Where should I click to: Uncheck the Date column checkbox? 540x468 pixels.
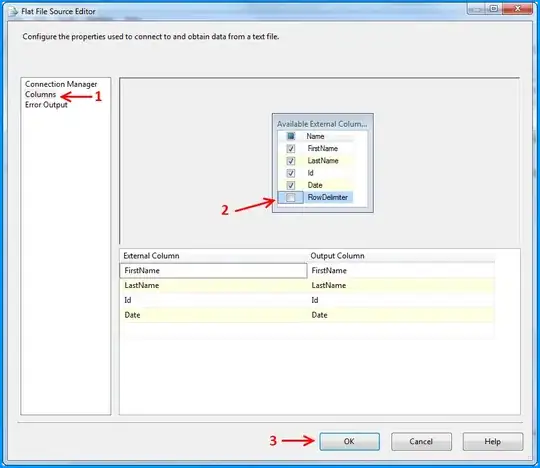291,185
